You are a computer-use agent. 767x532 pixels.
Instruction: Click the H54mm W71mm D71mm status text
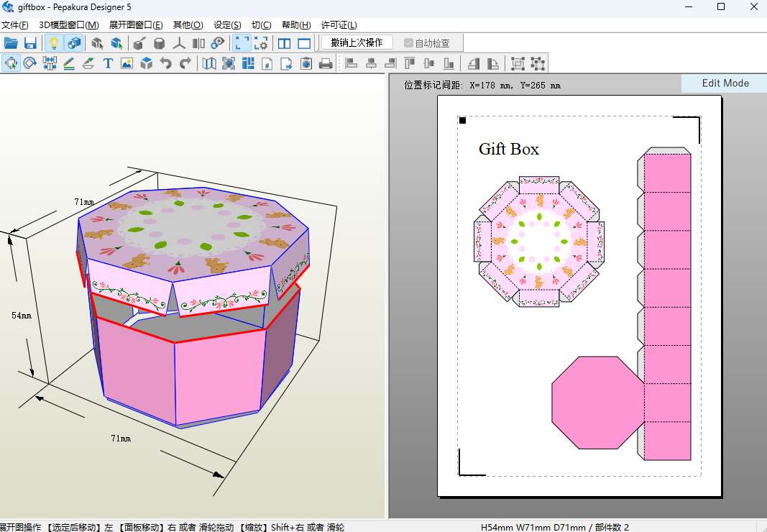[555, 527]
